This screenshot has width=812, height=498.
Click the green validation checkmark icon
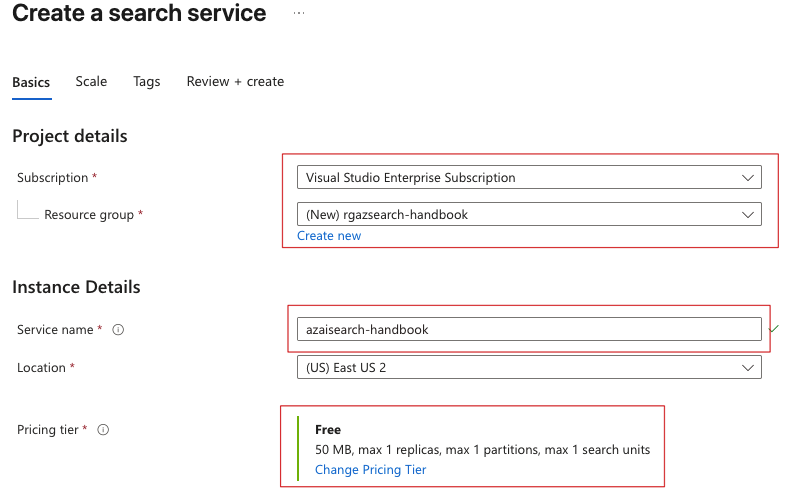point(774,329)
